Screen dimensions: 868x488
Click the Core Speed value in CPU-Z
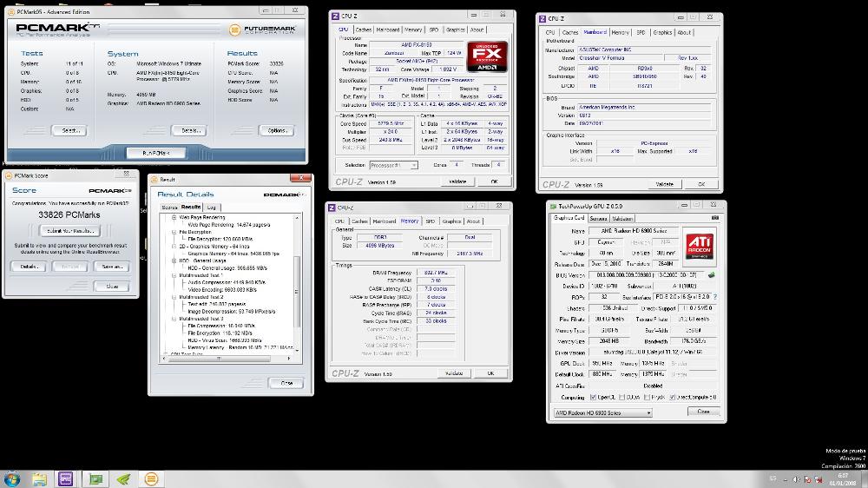click(x=391, y=123)
